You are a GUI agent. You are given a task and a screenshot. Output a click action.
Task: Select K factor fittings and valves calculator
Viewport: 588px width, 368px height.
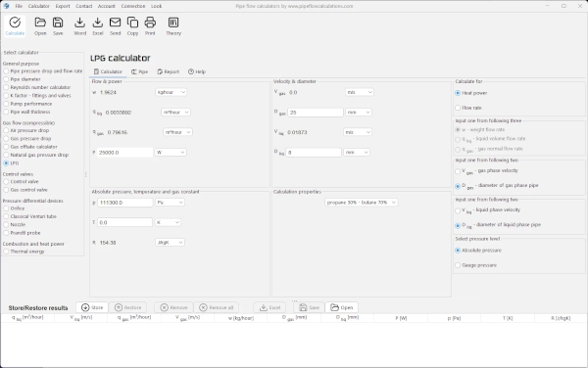[x=37, y=96]
